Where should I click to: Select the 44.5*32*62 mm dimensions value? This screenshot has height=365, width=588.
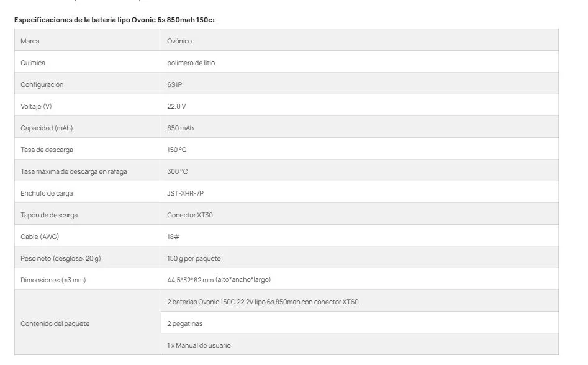[219, 280]
